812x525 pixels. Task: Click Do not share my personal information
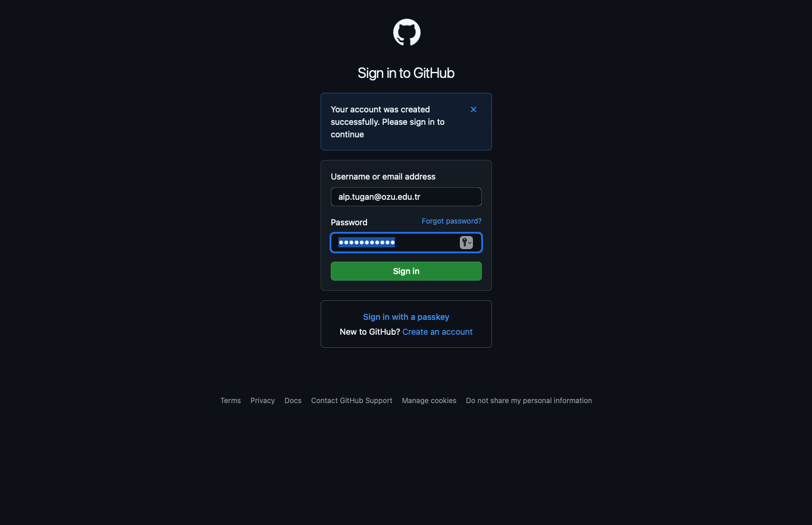click(x=529, y=401)
